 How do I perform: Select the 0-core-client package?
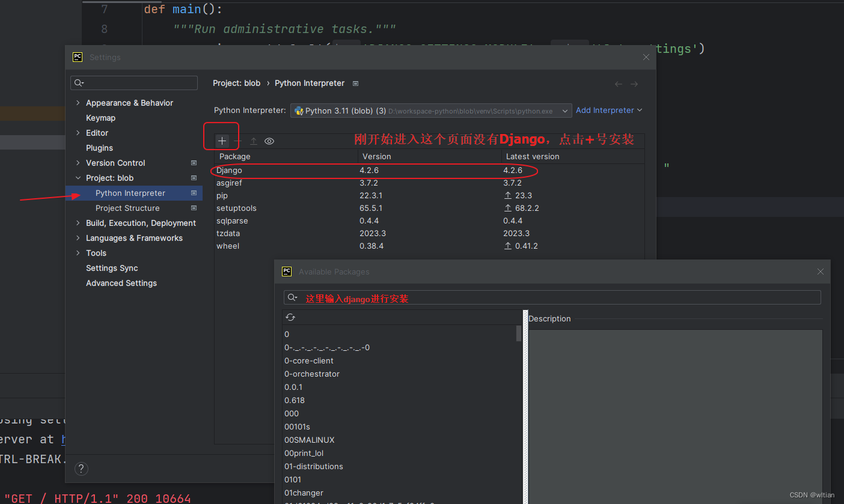309,361
